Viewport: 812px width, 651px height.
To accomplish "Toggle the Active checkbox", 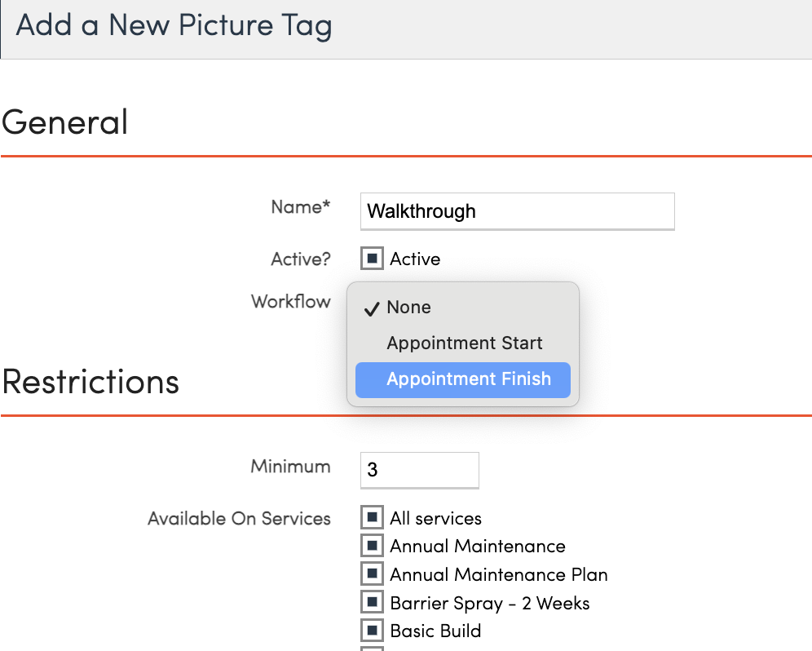I will (x=372, y=259).
